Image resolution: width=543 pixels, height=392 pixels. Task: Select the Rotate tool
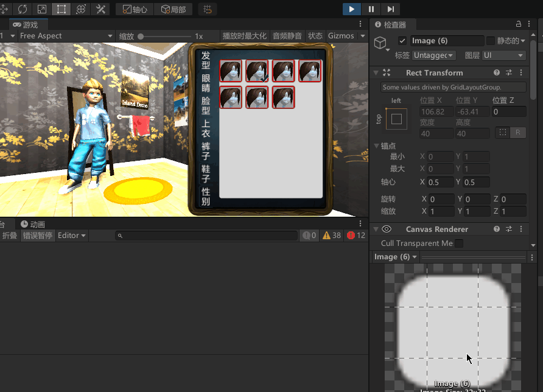click(x=22, y=9)
